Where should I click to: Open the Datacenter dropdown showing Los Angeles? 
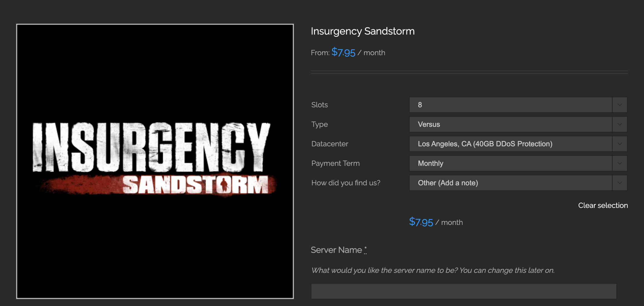(518, 144)
